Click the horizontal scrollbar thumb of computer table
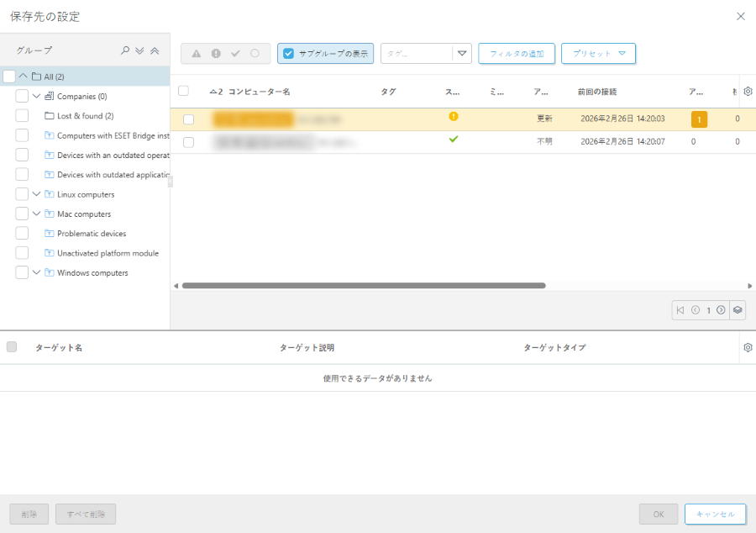This screenshot has width=756, height=533. click(364, 286)
